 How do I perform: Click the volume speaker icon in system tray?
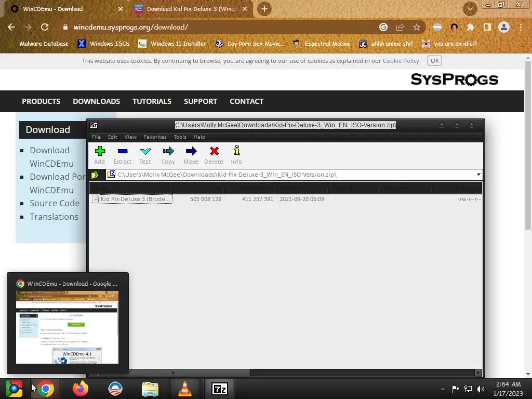[x=481, y=389]
